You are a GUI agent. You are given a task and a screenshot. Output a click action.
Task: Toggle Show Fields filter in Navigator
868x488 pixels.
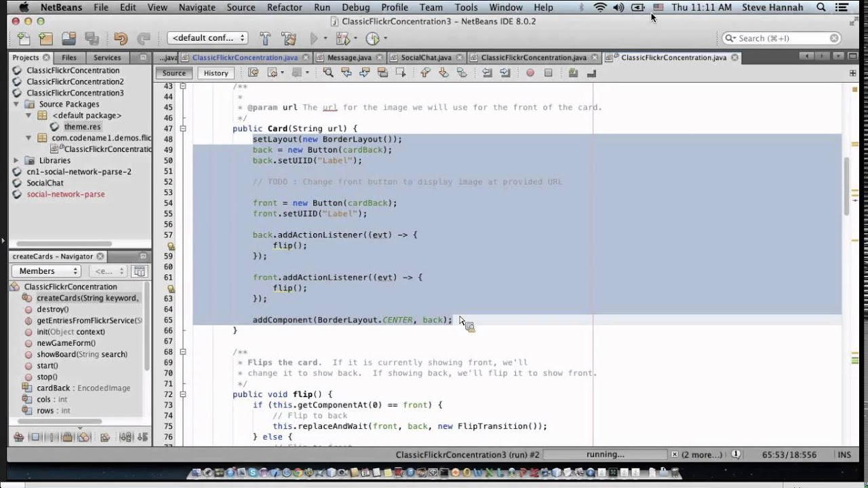pyautogui.click(x=35, y=437)
